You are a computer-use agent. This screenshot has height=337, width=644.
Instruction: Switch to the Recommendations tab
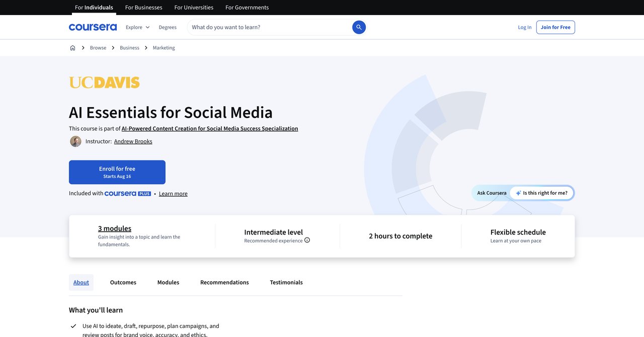tap(224, 282)
